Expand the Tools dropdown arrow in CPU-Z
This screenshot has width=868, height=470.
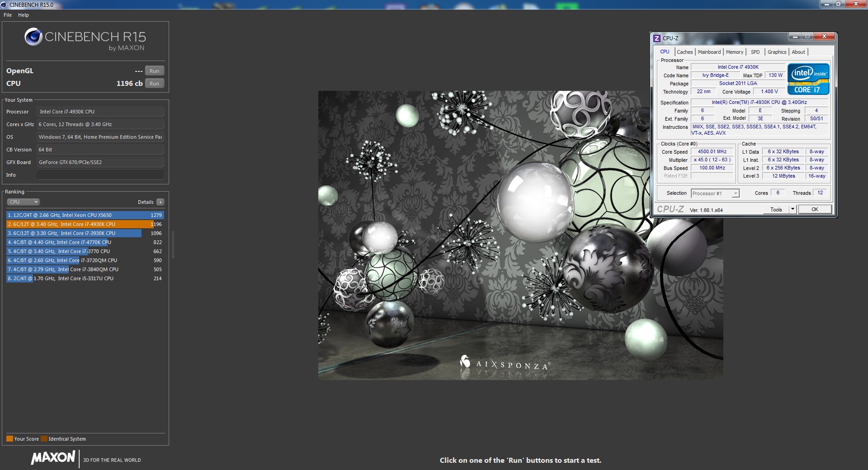tap(793, 209)
